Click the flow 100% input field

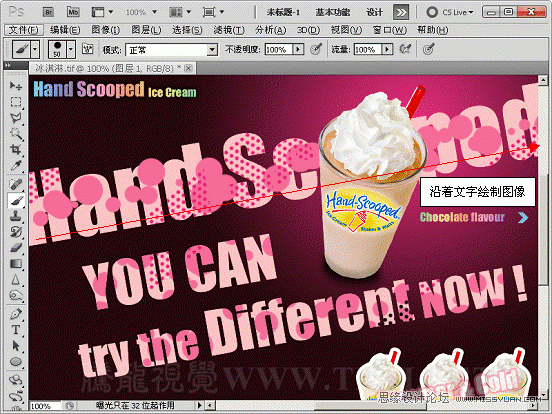[368, 49]
